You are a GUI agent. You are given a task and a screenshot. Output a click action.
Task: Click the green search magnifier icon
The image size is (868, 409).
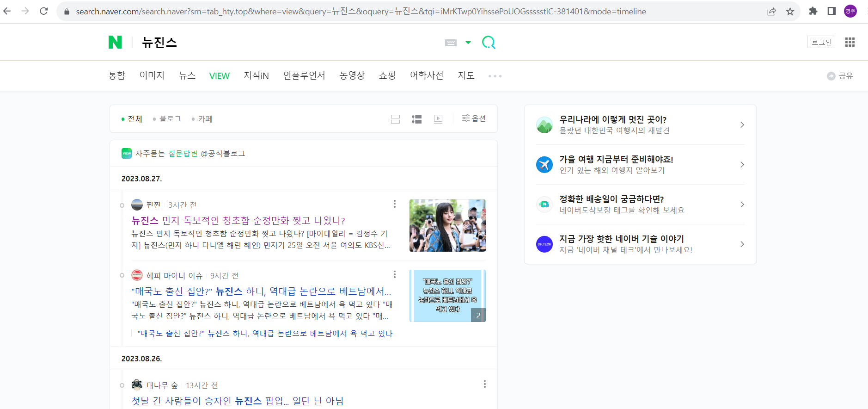click(x=489, y=43)
